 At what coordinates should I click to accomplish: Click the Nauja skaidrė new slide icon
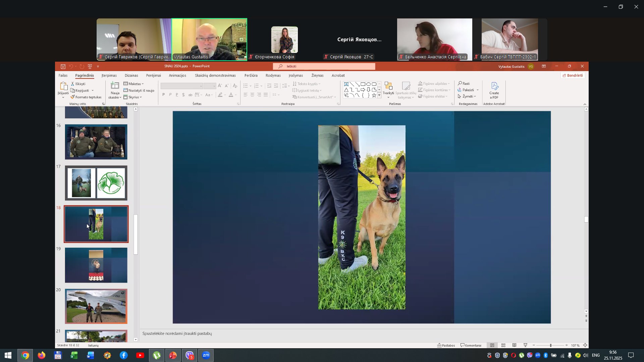point(115,86)
